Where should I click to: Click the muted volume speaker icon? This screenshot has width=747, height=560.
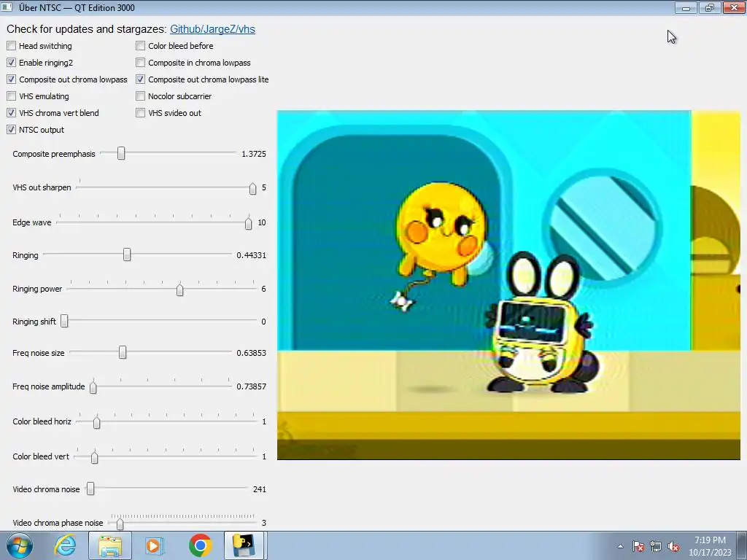click(673, 546)
